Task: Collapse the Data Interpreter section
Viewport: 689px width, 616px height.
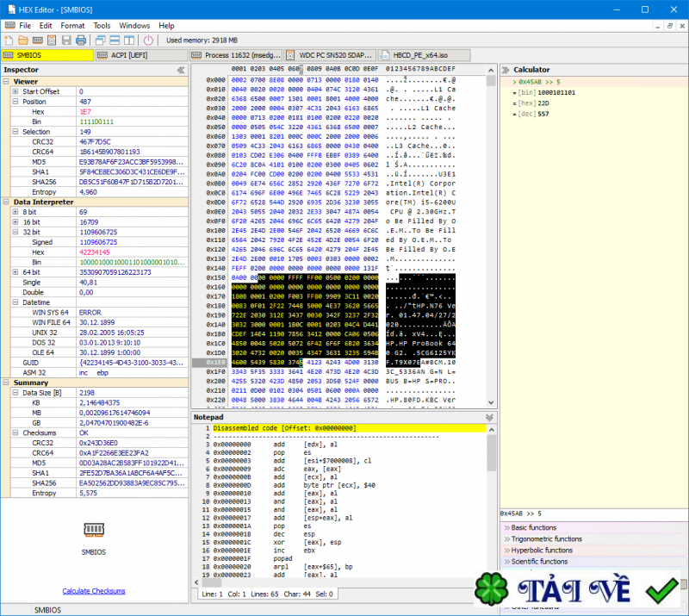Action: [x=8, y=202]
